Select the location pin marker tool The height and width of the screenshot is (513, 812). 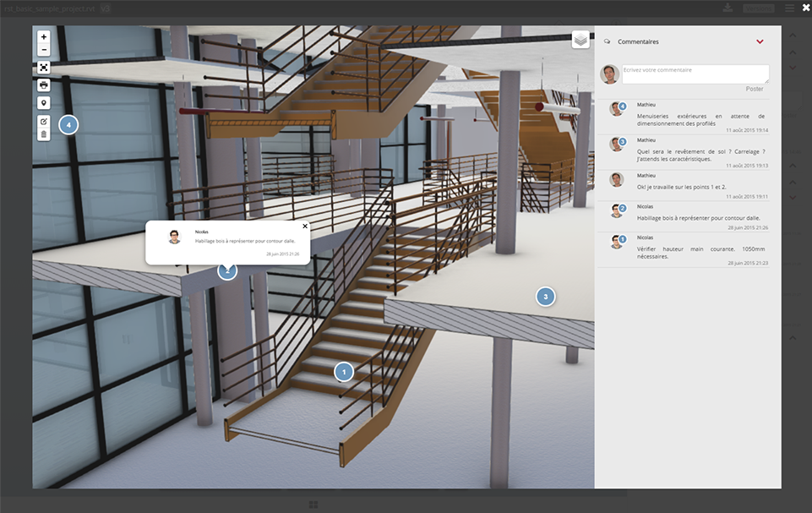pos(44,103)
